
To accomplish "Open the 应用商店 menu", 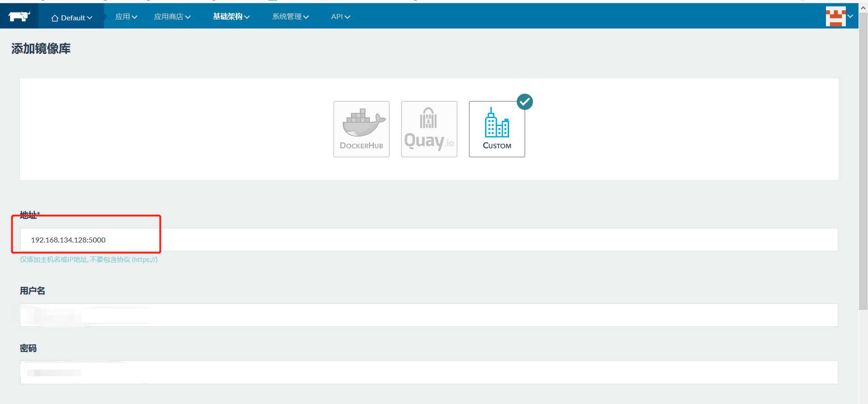I will point(172,17).
